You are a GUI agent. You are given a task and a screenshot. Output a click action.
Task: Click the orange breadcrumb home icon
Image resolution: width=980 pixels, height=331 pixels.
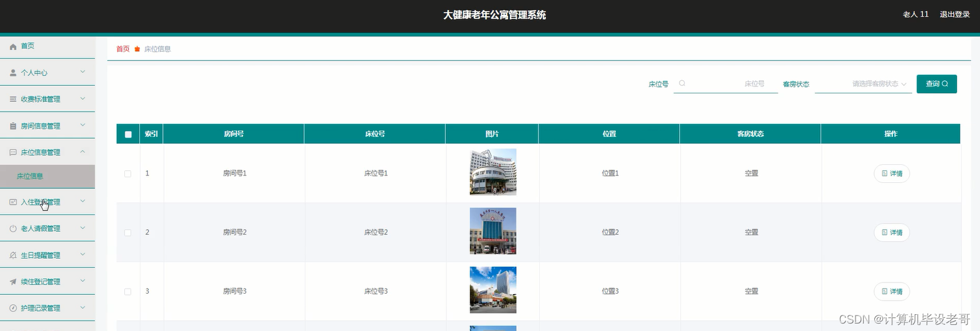(137, 49)
